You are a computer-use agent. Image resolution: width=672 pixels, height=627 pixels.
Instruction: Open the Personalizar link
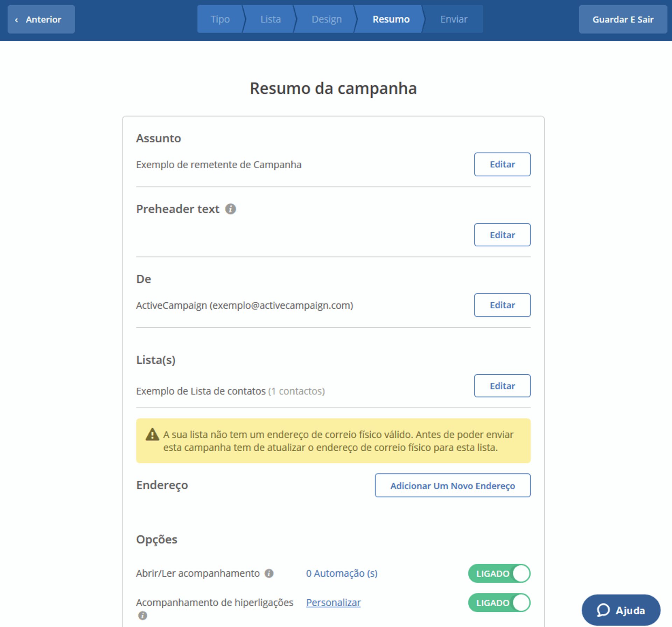(333, 603)
